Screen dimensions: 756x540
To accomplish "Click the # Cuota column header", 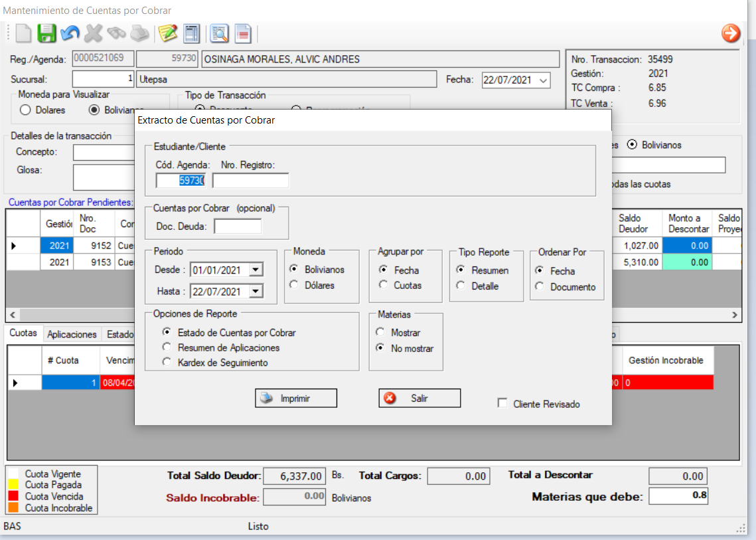I will [71, 361].
